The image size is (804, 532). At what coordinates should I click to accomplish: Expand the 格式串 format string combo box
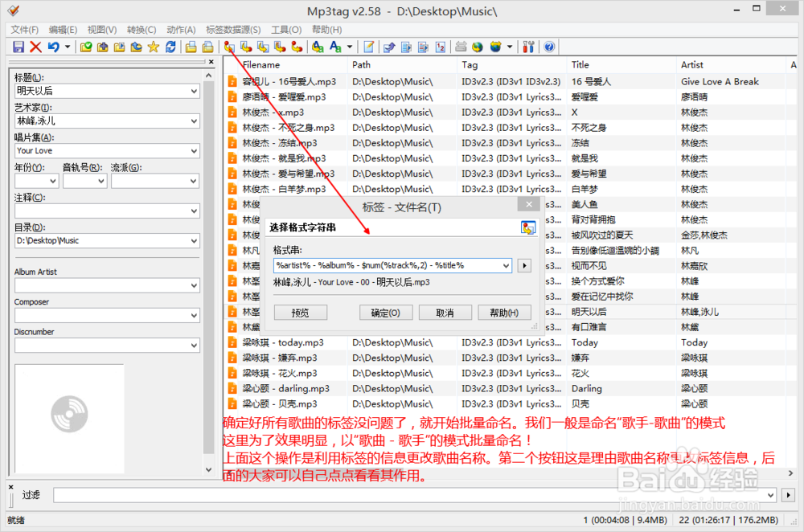pos(506,265)
